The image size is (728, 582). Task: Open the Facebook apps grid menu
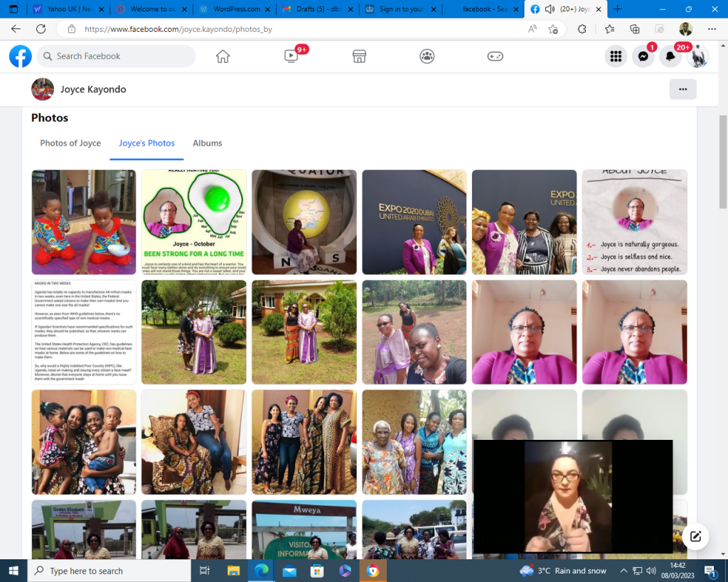(616, 57)
